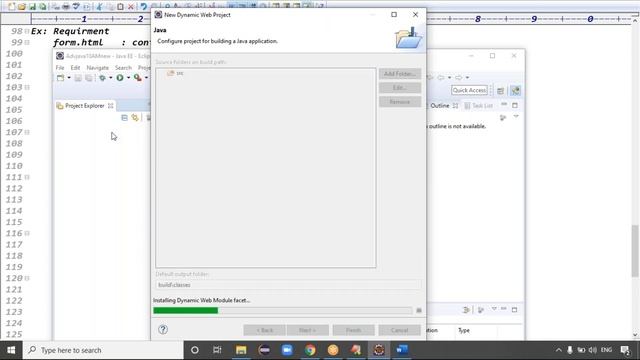Open forward history dropdown arrow
Viewport: 640px width, 360px height.
point(467,78)
